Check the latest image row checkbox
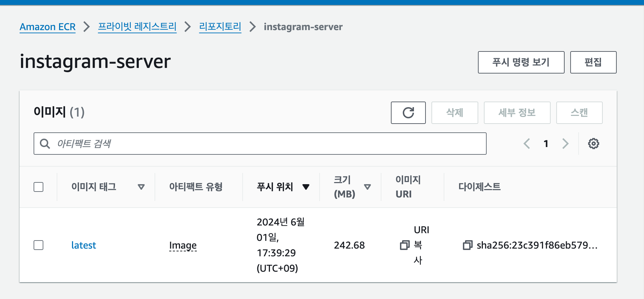Viewport: 644px width, 299px height. (38, 245)
